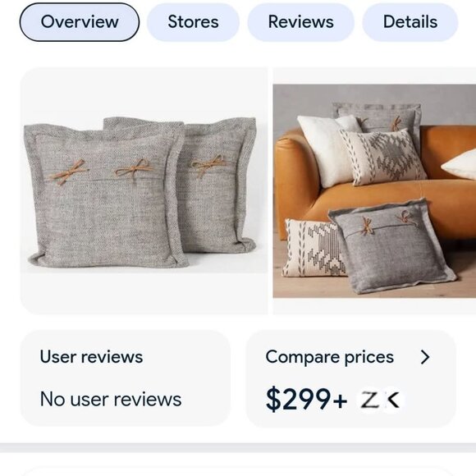Image resolution: width=476 pixels, height=476 pixels.
Task: Go to the Reviews tab
Action: click(x=300, y=22)
